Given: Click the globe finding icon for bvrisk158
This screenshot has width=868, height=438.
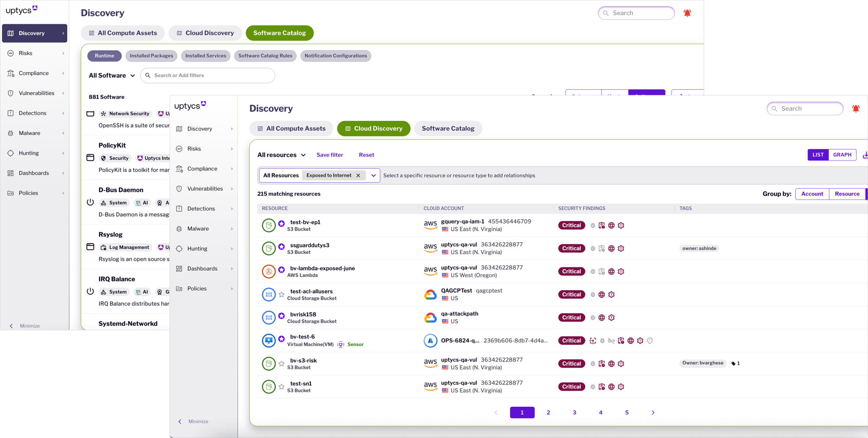Looking at the screenshot, I should (602, 318).
